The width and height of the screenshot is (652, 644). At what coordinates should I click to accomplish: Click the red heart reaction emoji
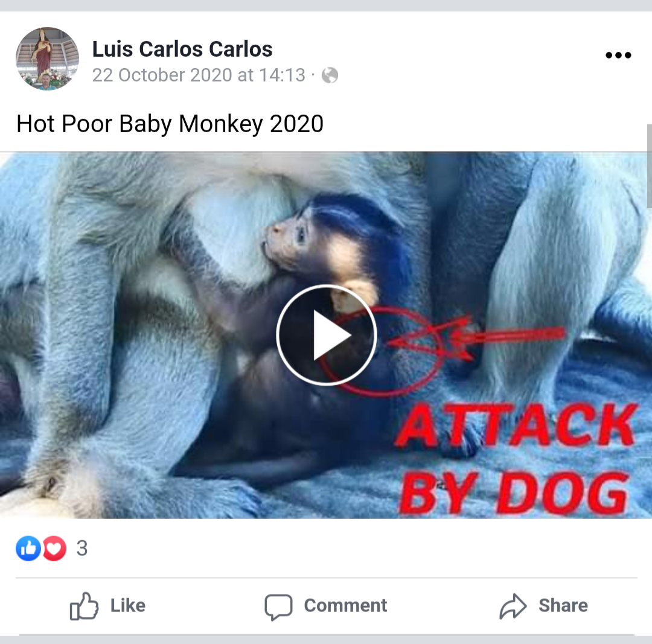pyautogui.click(x=54, y=549)
